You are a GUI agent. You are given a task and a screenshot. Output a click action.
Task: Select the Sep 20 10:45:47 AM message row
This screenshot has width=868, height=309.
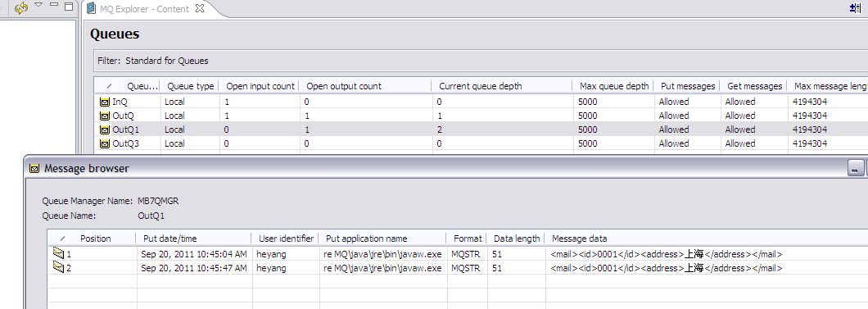[458, 268]
